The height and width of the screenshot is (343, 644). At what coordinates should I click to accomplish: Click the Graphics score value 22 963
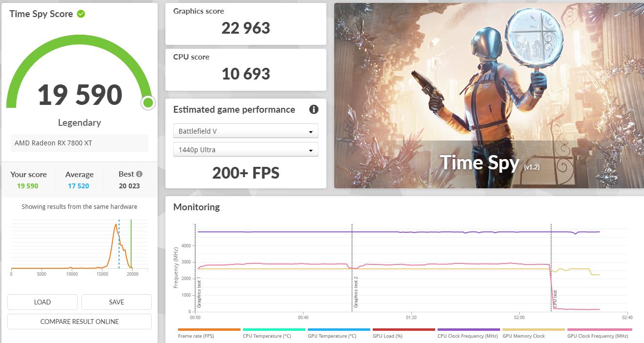click(x=246, y=28)
